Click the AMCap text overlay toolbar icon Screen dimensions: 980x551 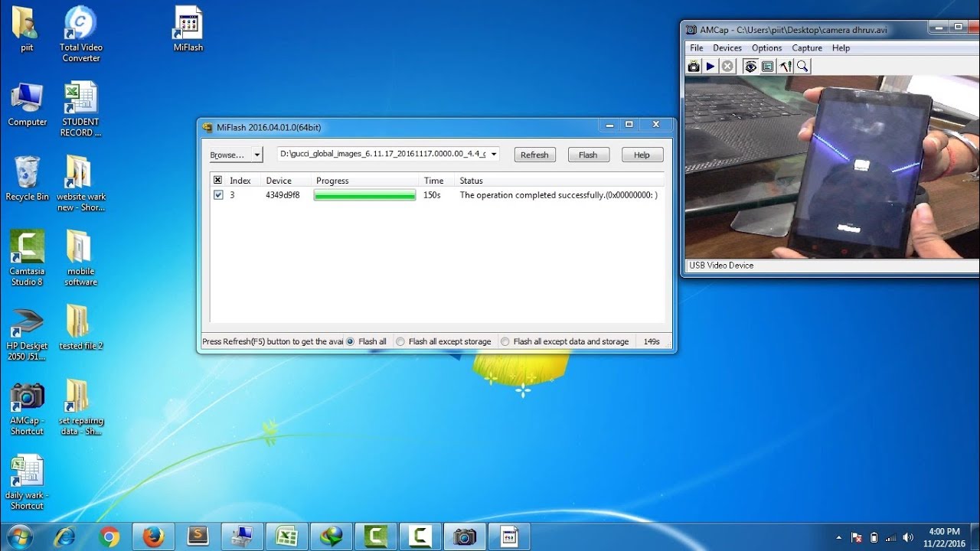tap(767, 67)
